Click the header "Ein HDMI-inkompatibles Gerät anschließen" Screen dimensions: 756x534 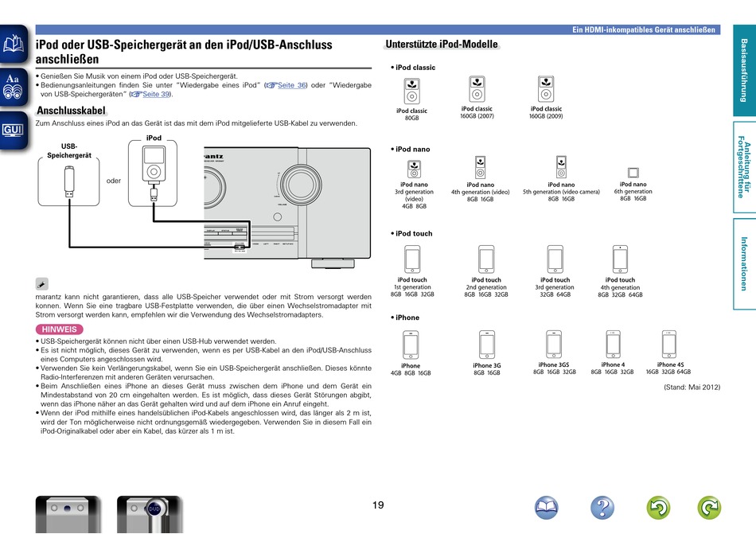644,30
